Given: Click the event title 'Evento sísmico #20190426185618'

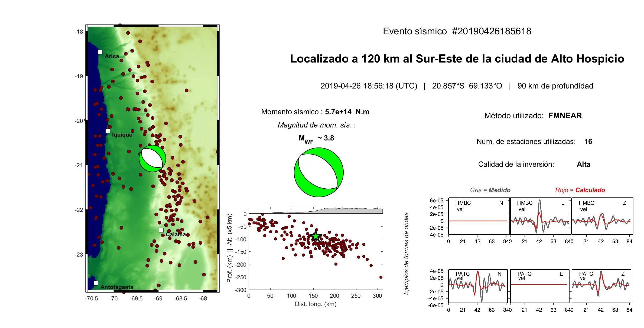Looking at the screenshot, I should pos(457,31).
